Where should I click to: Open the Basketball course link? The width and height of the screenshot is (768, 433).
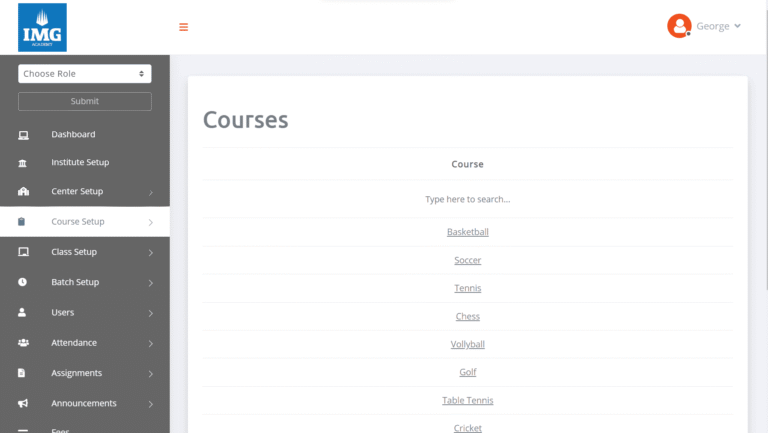[467, 232]
